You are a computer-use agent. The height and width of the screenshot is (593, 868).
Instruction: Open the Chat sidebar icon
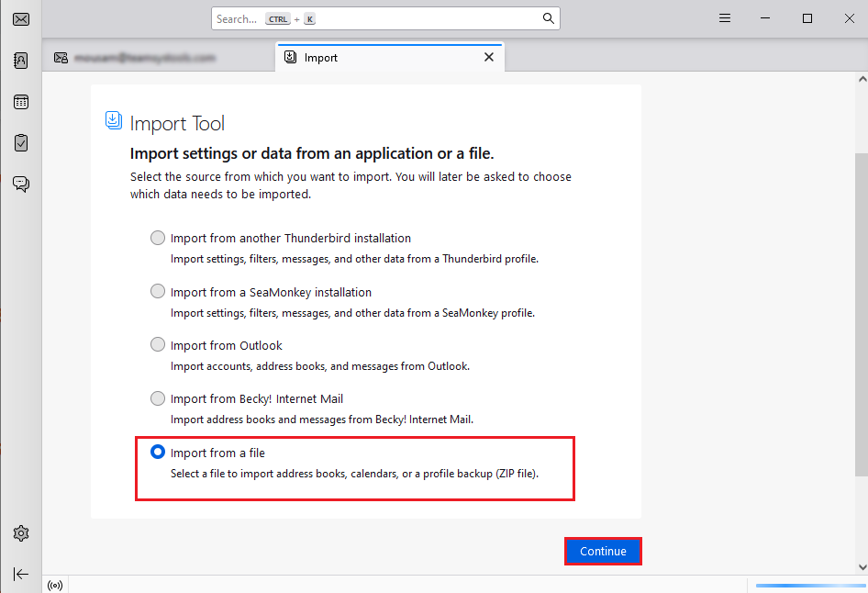(21, 184)
